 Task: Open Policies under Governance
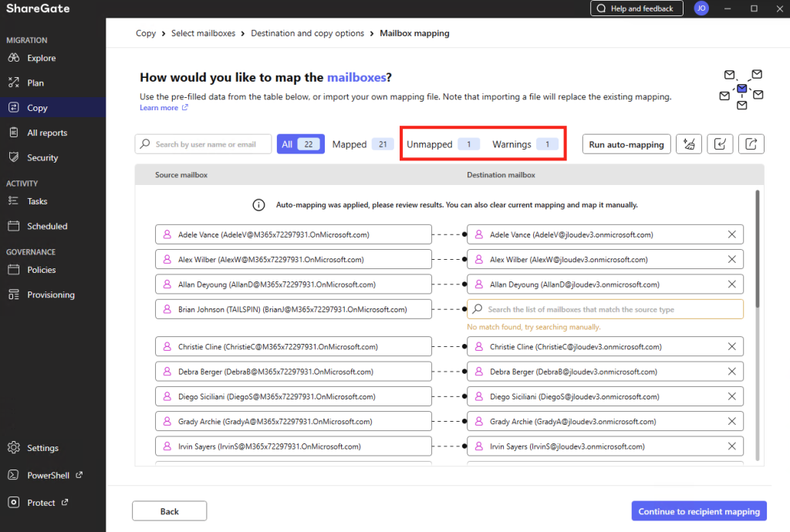[42, 270]
